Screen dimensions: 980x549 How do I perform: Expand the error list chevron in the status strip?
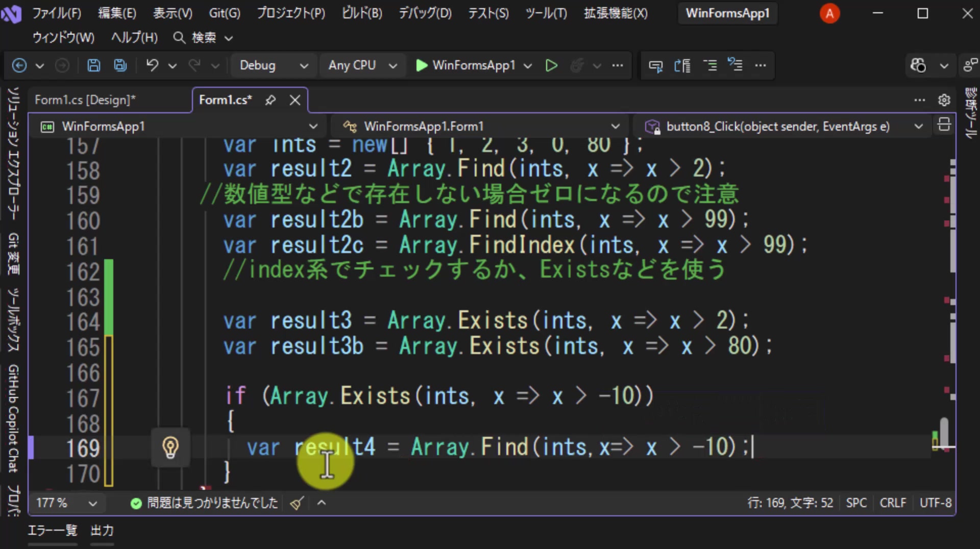click(322, 503)
